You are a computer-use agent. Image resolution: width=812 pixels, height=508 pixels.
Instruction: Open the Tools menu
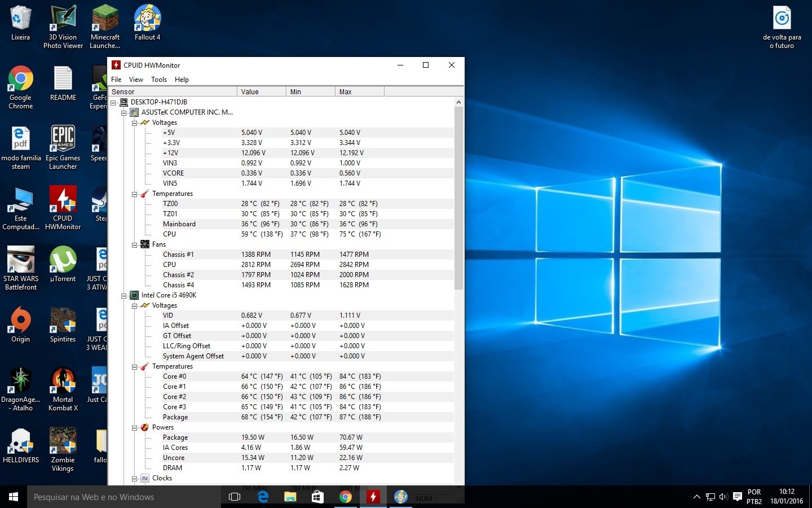pos(159,80)
